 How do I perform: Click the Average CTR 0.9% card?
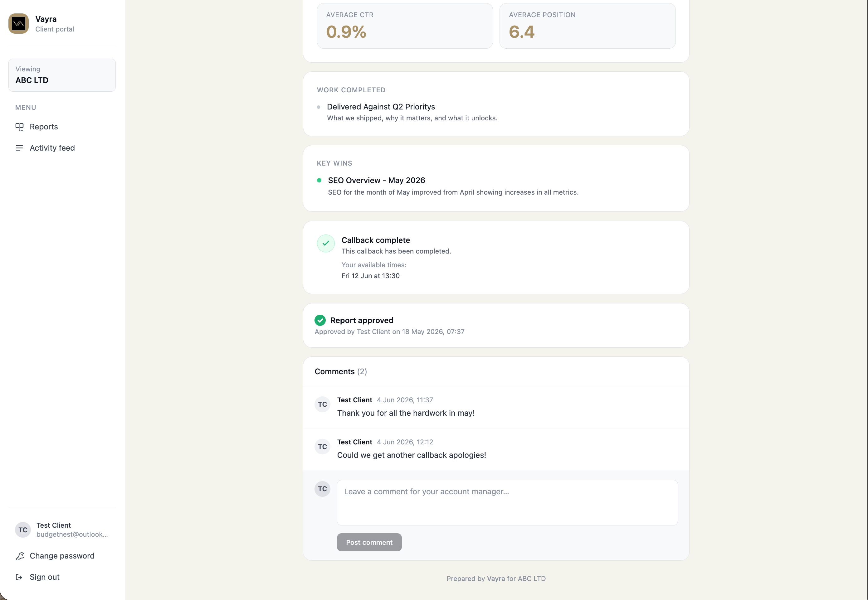(x=405, y=26)
